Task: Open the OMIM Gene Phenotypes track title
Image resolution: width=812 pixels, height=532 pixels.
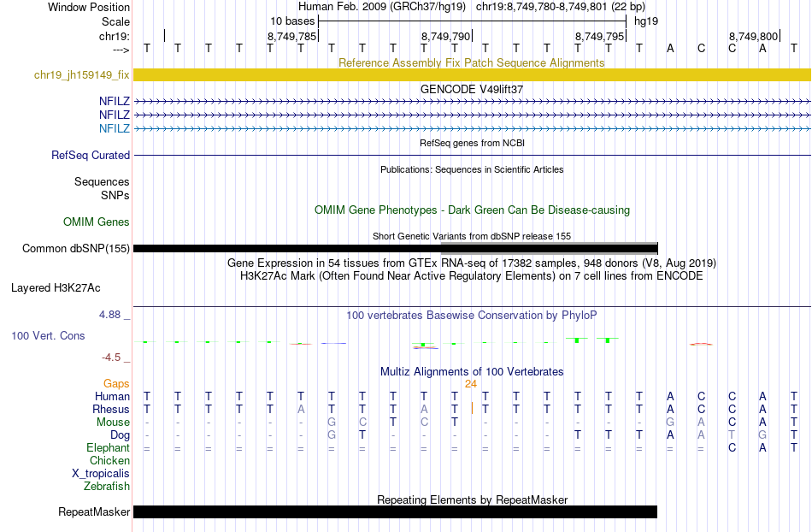Action: (472, 210)
